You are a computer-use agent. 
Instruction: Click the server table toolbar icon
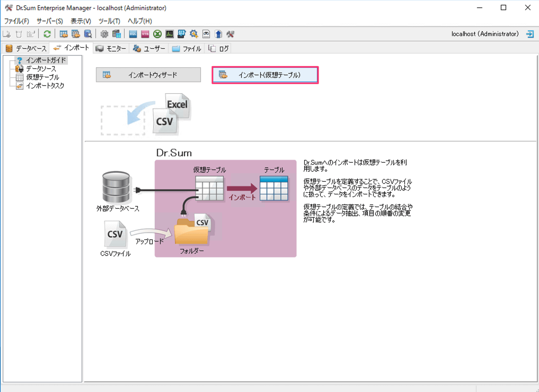[117, 34]
